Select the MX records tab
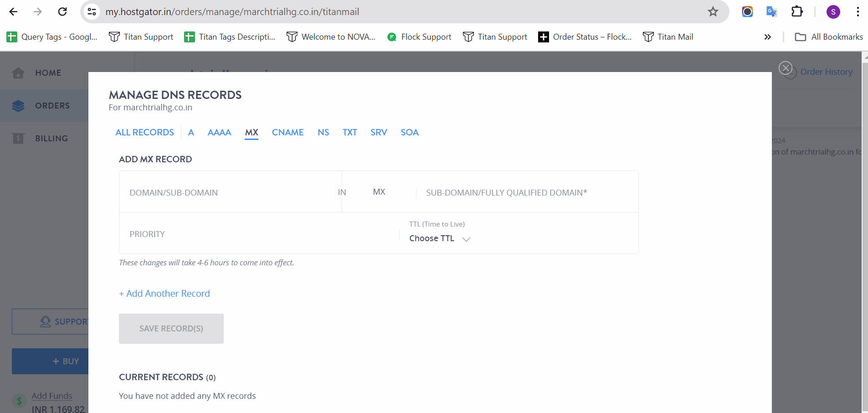 [x=252, y=133]
